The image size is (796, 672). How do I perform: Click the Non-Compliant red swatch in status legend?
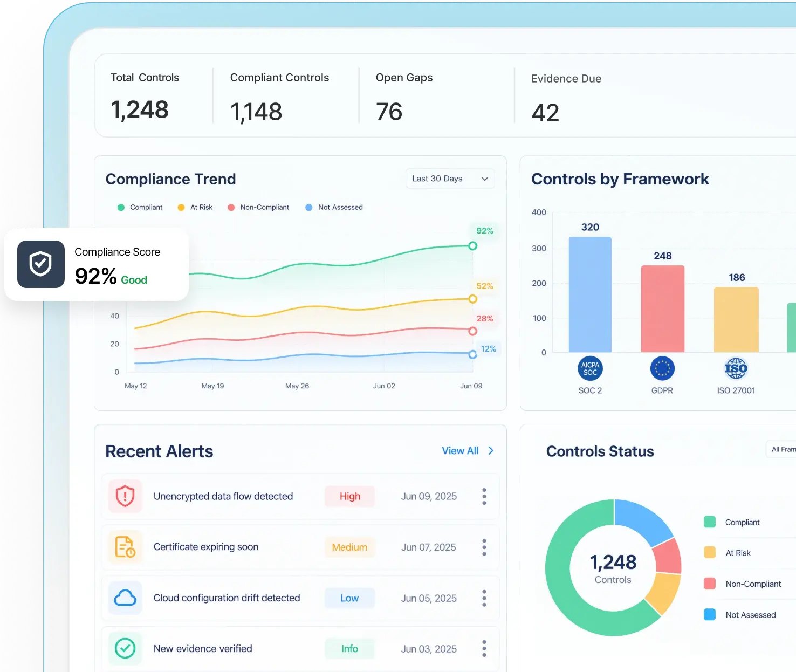(710, 584)
